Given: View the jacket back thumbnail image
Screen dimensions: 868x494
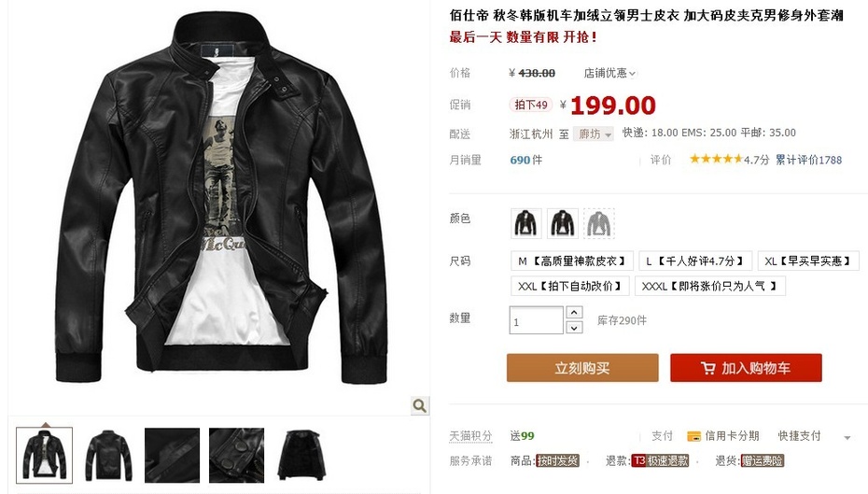Looking at the screenshot, I should pyautogui.click(x=108, y=456).
